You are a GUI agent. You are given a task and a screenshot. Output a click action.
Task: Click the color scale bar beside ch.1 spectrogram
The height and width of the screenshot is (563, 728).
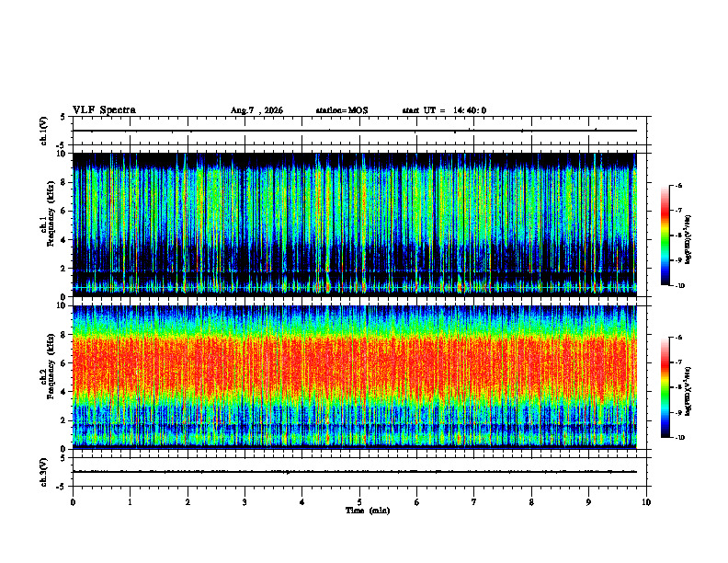pyautogui.click(x=665, y=236)
